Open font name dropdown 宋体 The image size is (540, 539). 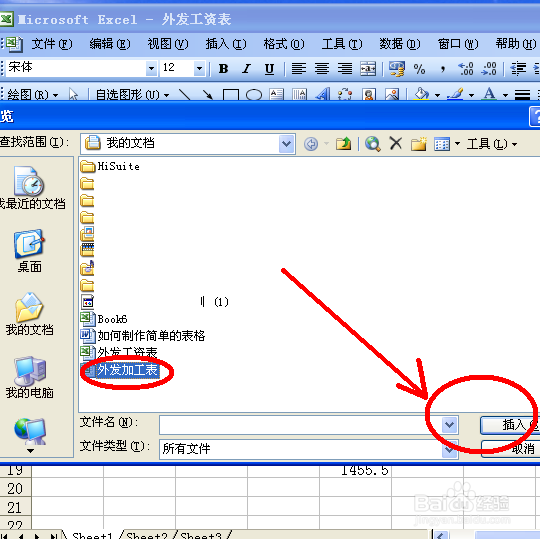151,68
